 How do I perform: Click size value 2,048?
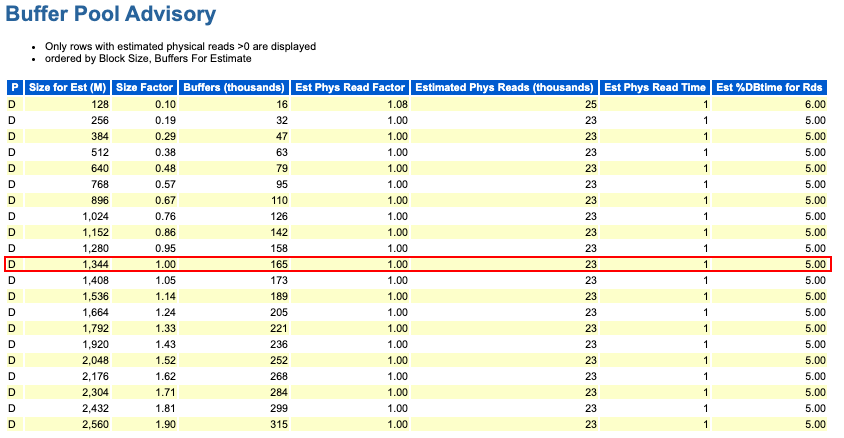coord(95,360)
